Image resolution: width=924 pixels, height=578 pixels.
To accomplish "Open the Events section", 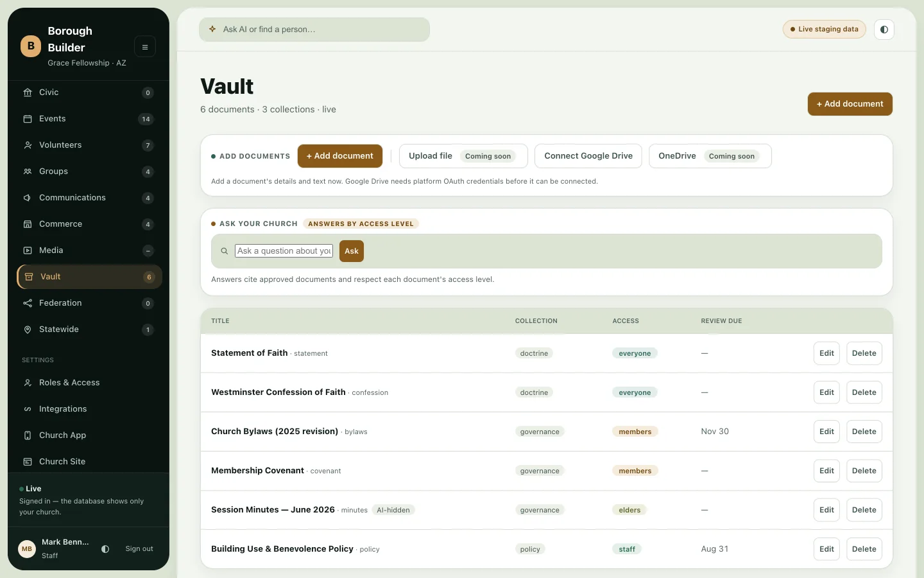I will (x=89, y=119).
